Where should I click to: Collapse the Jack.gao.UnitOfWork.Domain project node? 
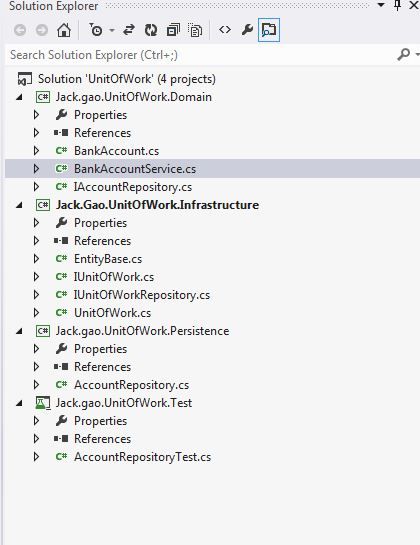coord(19,97)
